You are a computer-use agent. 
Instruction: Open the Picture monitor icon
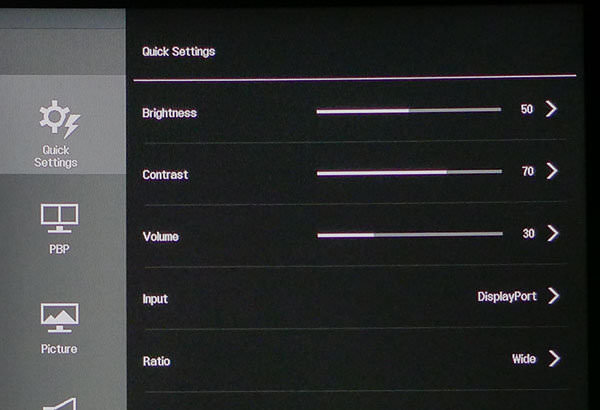coord(59,317)
